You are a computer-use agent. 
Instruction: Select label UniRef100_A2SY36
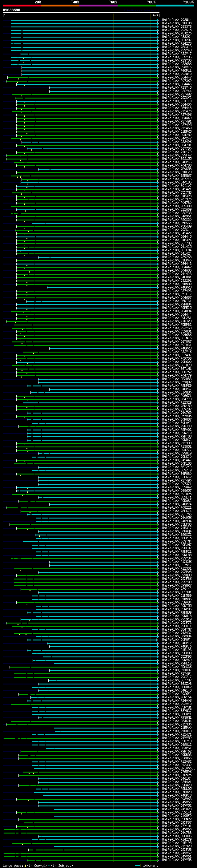pos(177,57)
